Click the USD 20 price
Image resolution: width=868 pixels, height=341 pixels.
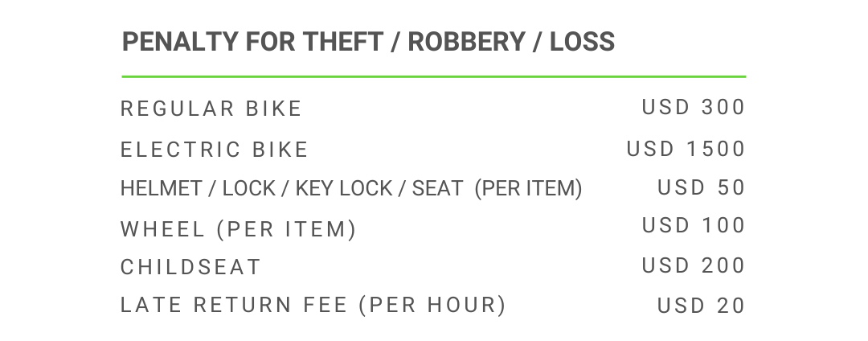[702, 306]
